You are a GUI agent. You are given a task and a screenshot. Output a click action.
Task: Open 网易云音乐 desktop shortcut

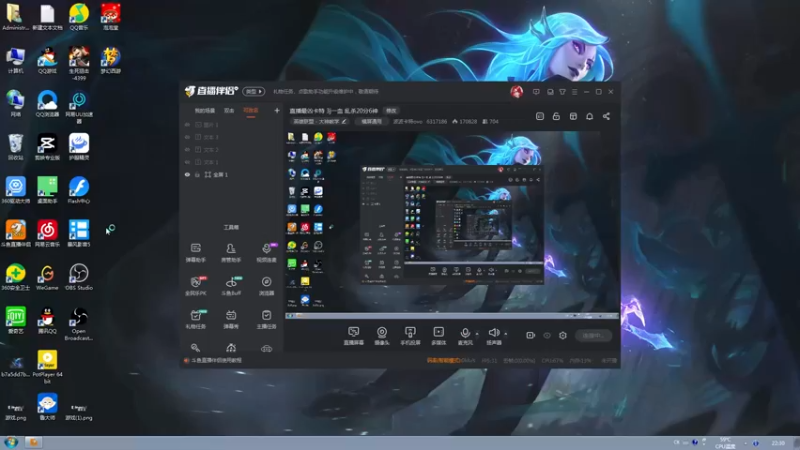(47, 234)
